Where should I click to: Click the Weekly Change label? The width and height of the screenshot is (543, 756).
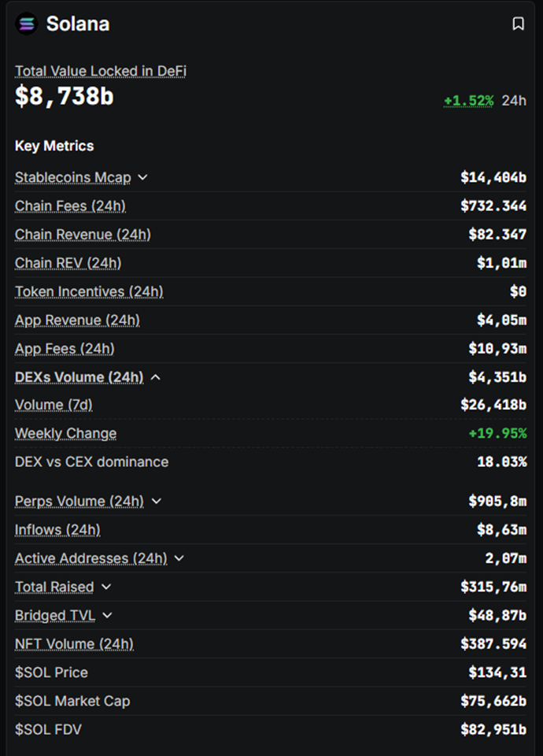point(65,433)
